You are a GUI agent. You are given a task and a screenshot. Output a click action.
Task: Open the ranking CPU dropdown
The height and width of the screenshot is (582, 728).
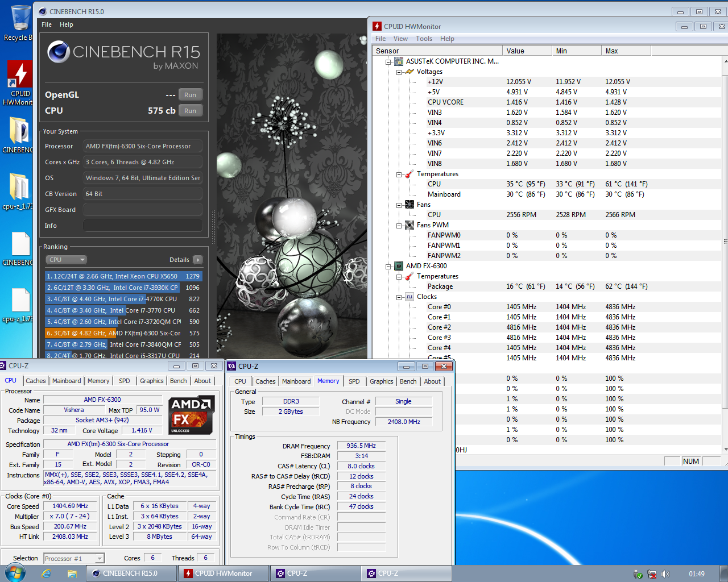66,260
